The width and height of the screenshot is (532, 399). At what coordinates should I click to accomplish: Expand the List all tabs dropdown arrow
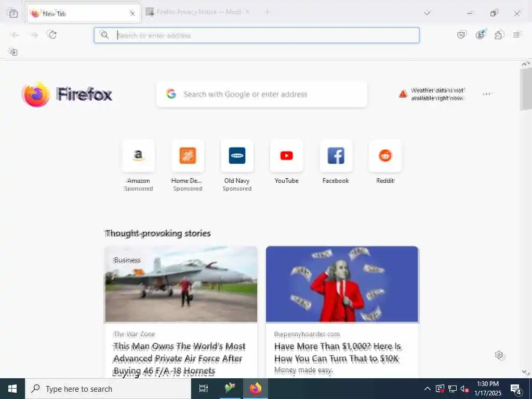tap(427, 13)
